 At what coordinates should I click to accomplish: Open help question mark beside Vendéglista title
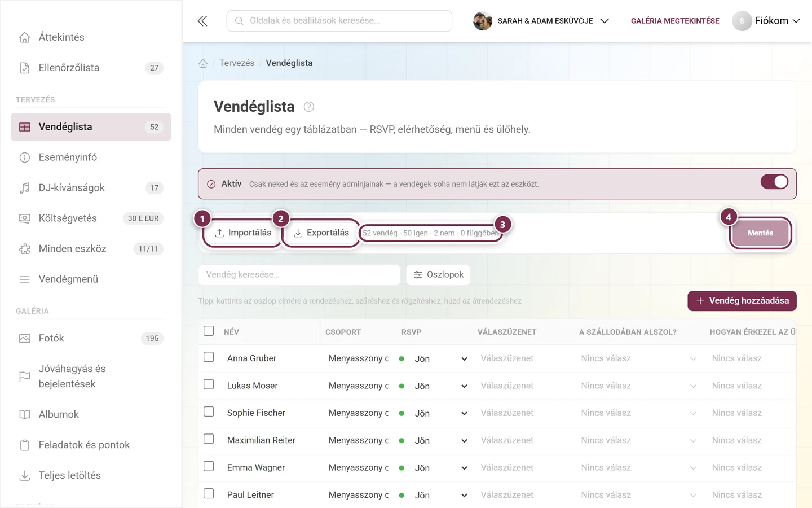pyautogui.click(x=309, y=107)
